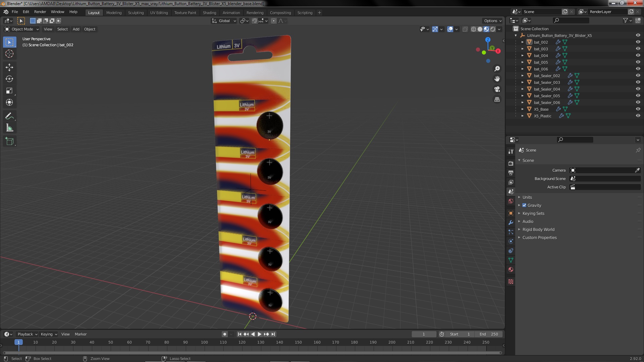Image resolution: width=644 pixels, height=362 pixels.
Task: Open the Object Data properties tab
Action: 511,260
